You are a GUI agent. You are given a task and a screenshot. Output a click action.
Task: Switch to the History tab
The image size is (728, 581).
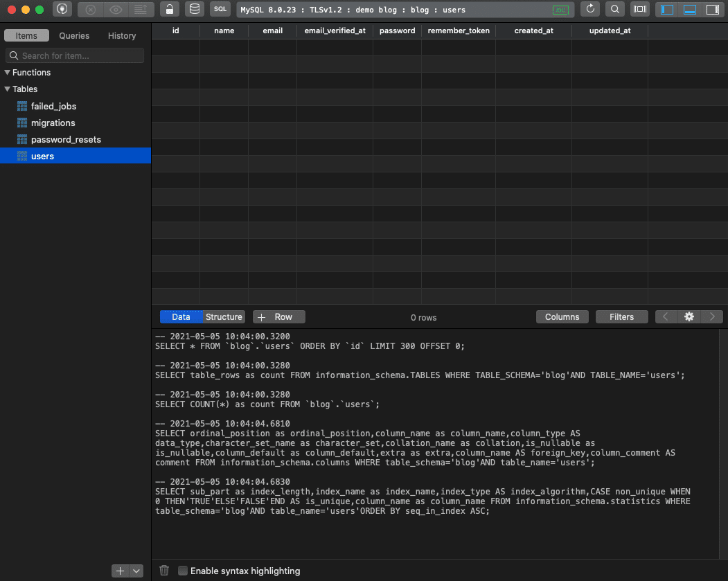pyautogui.click(x=122, y=36)
